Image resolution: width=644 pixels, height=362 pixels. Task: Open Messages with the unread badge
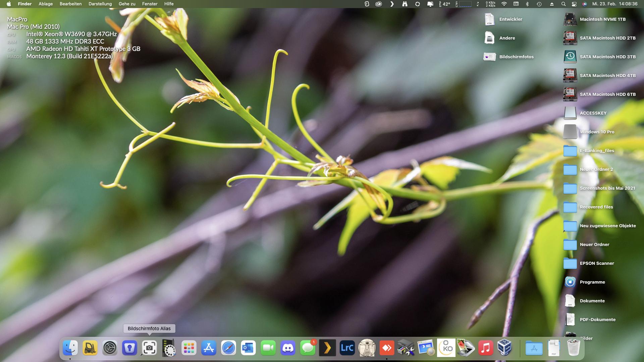pos(308,348)
